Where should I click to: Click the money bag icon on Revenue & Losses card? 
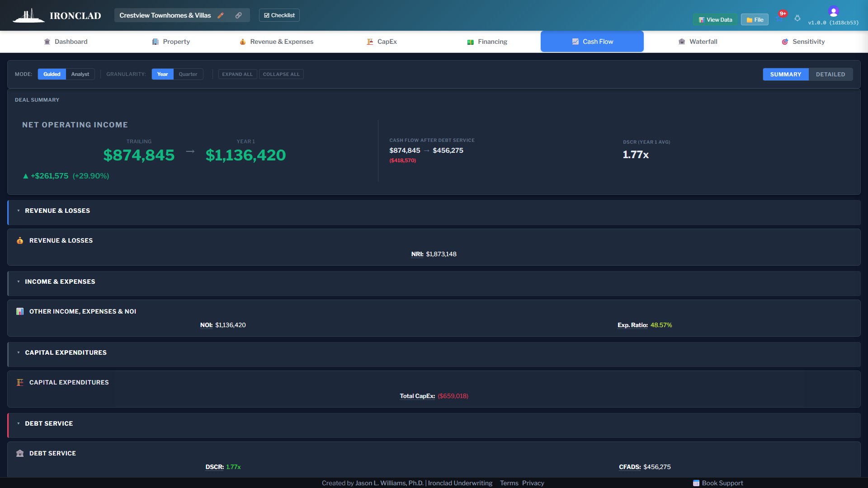[20, 240]
